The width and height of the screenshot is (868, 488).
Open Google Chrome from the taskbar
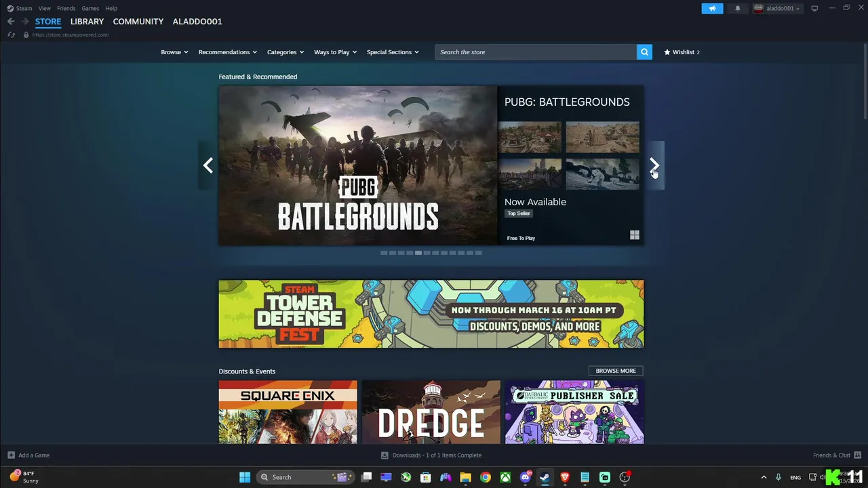point(486,477)
